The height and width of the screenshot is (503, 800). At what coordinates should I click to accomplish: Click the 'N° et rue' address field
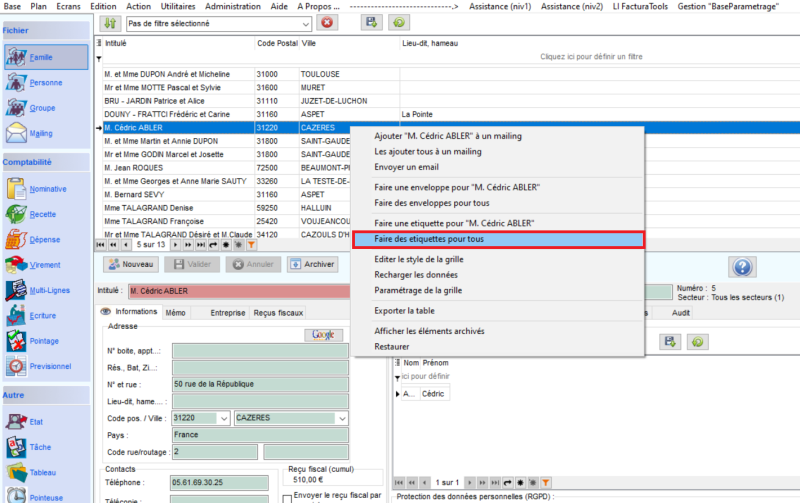[x=259, y=384]
